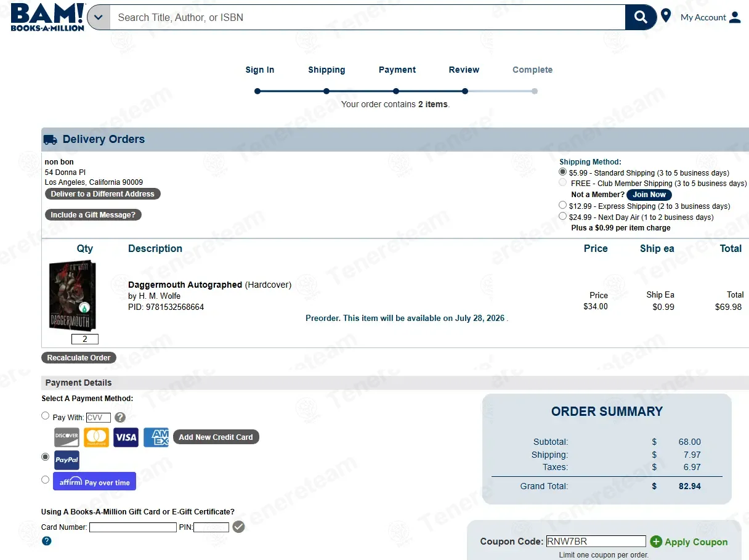Click the Join Now membership button
749x560 pixels.
pos(649,195)
